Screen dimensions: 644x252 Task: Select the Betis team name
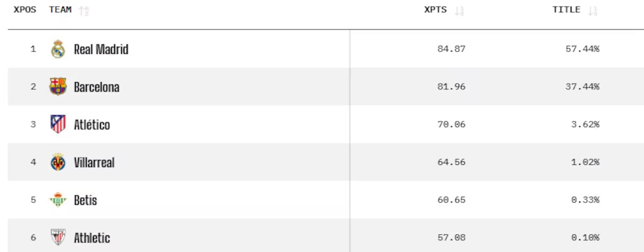[85, 200]
